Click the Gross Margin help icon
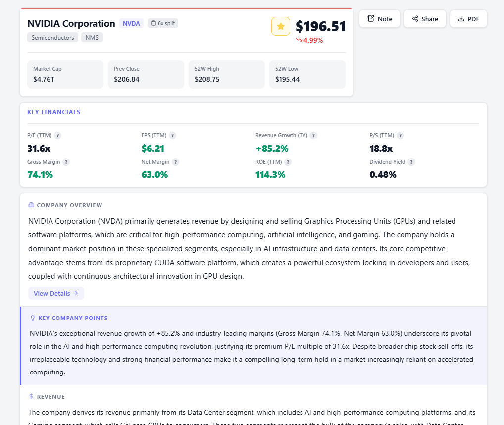Screen dimensions: 504x425 (66, 162)
